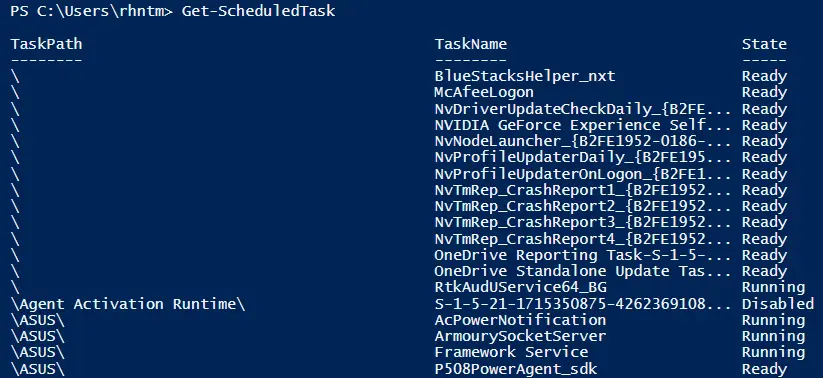
Task: Click the Agent Activation Runtime path
Action: (128, 304)
